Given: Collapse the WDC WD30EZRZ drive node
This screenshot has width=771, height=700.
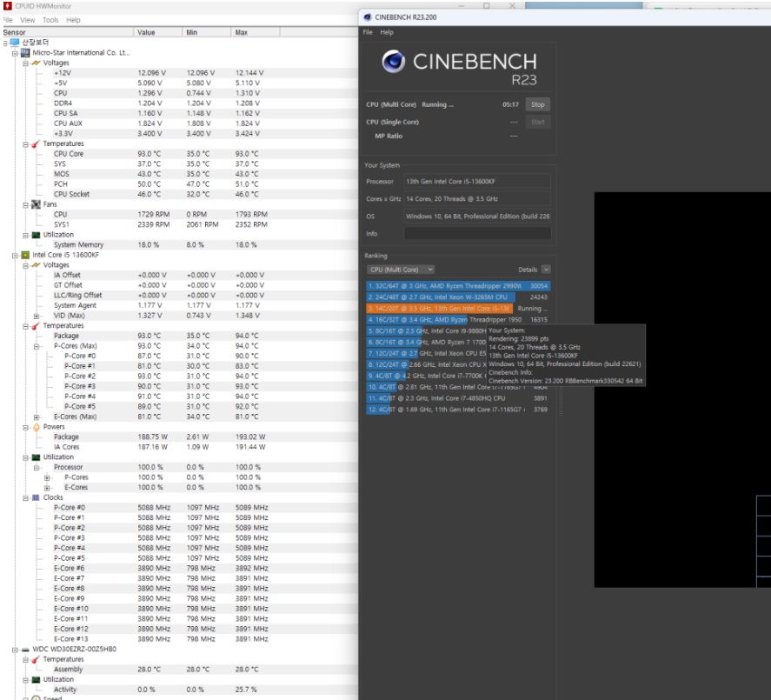Looking at the screenshot, I should [x=15, y=650].
